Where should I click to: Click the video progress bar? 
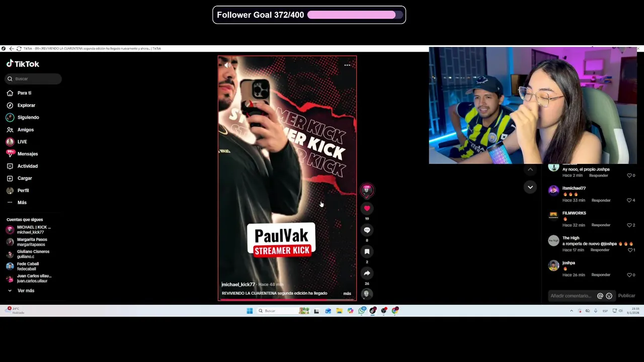[x=287, y=300]
